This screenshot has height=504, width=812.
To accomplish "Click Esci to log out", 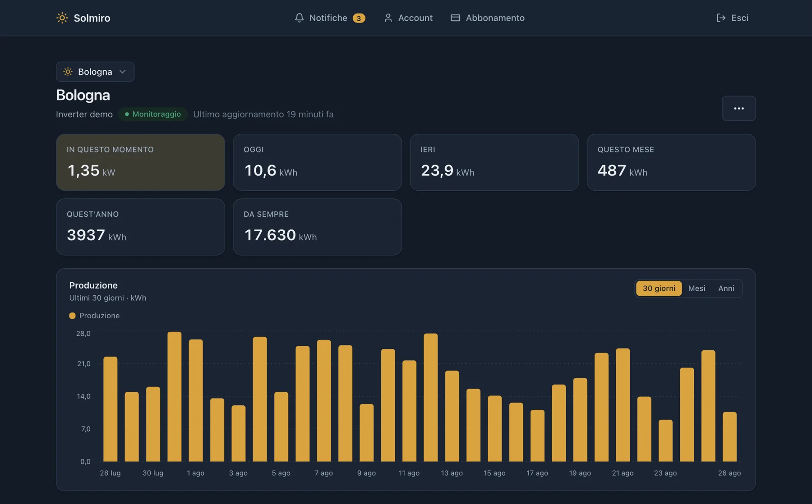I will point(732,18).
